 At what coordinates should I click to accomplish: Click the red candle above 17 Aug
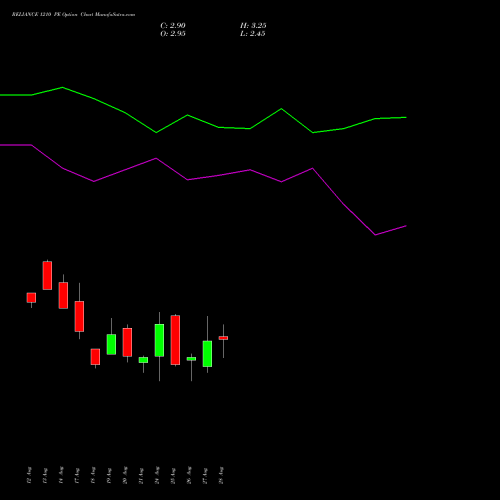(x=79, y=316)
